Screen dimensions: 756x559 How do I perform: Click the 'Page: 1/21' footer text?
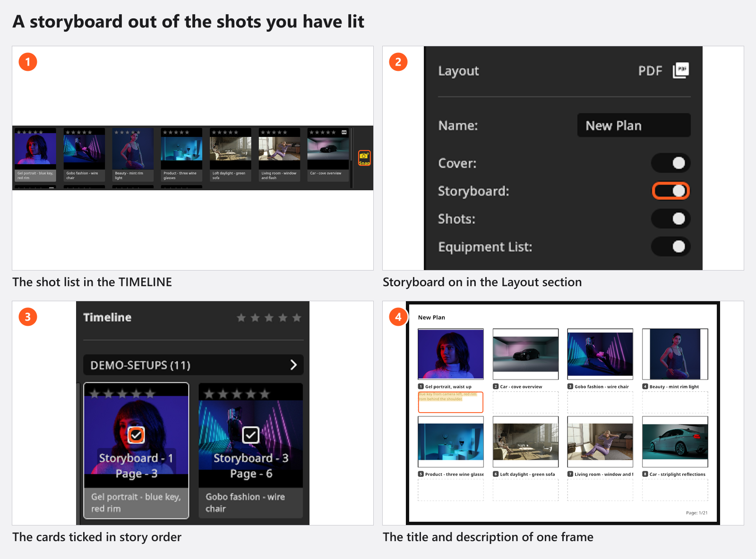click(697, 513)
